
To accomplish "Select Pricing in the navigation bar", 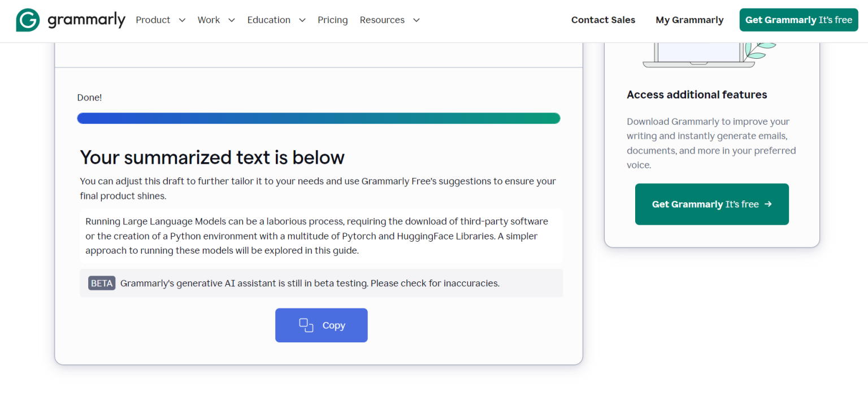I will coord(332,20).
